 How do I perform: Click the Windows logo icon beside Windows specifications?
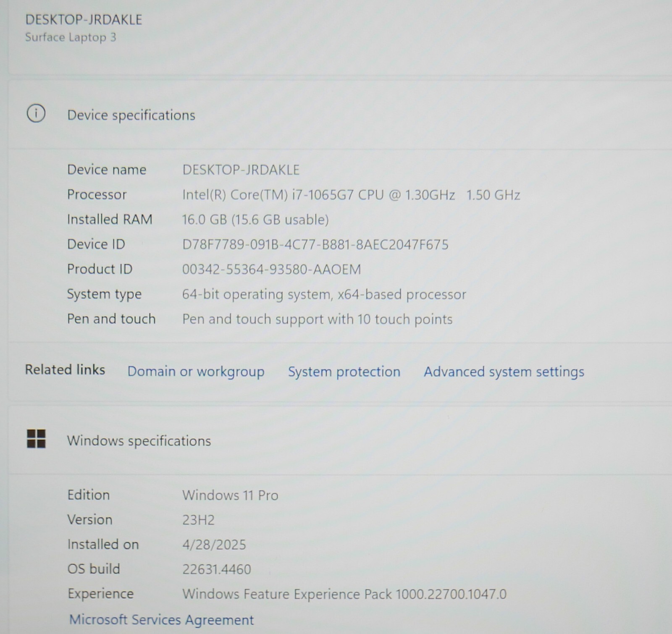(36, 439)
